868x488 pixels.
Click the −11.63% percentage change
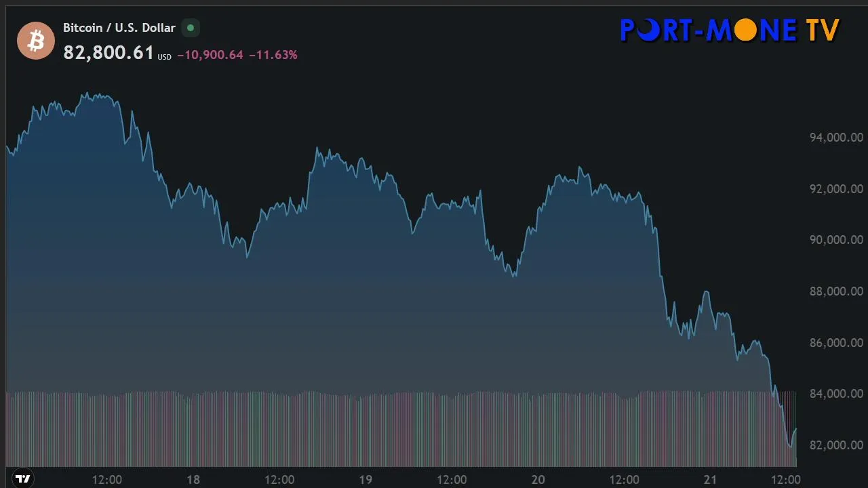[273, 55]
